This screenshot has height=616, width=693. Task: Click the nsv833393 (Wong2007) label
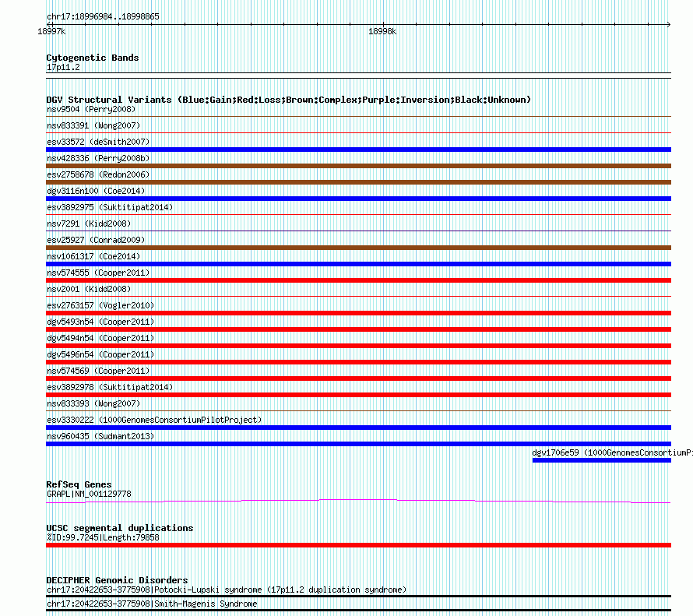(x=93, y=403)
